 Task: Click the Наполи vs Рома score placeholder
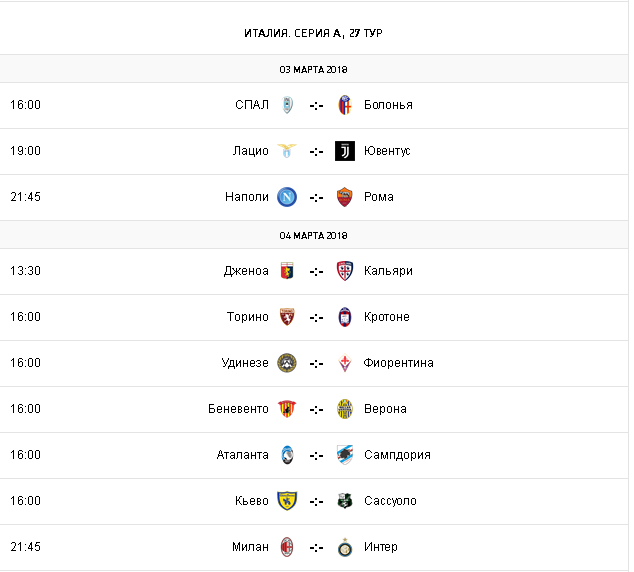point(316,197)
